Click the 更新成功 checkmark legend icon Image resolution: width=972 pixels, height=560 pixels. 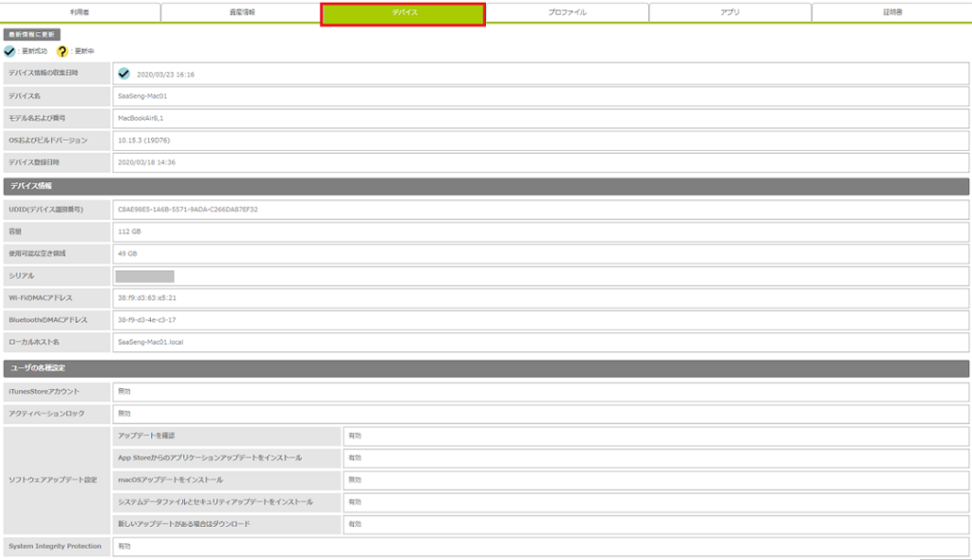[x=10, y=51]
